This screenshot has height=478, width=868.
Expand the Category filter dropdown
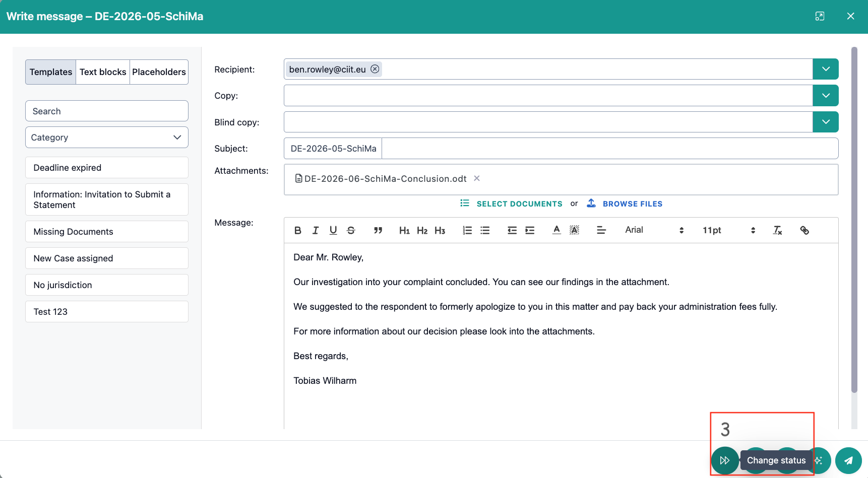107,138
